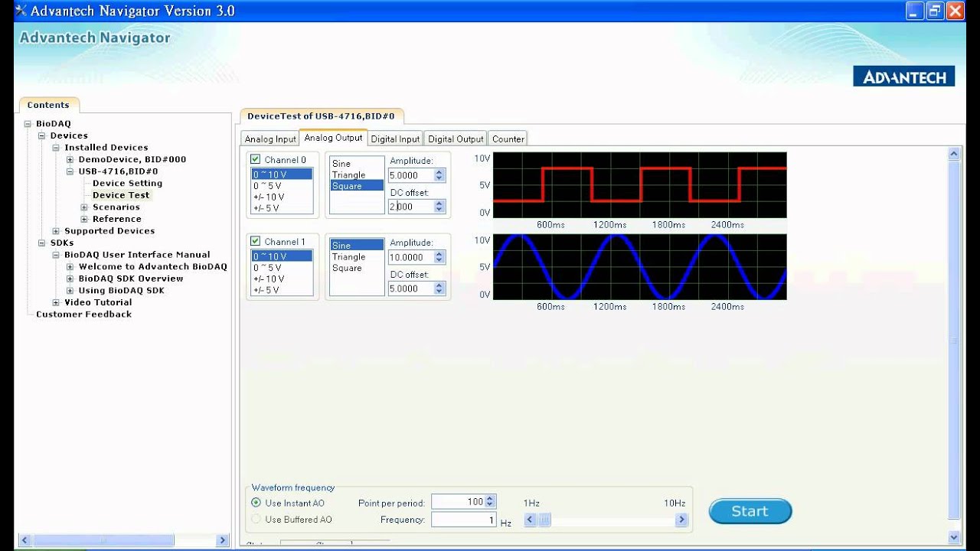
Task: Click Channel 1 DC offset stepper
Action: tap(439, 289)
